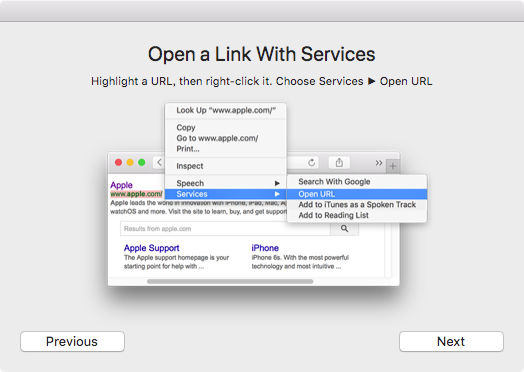The height and width of the screenshot is (372, 524).
Task: Open the Apple search result link
Action: pyautogui.click(x=121, y=185)
